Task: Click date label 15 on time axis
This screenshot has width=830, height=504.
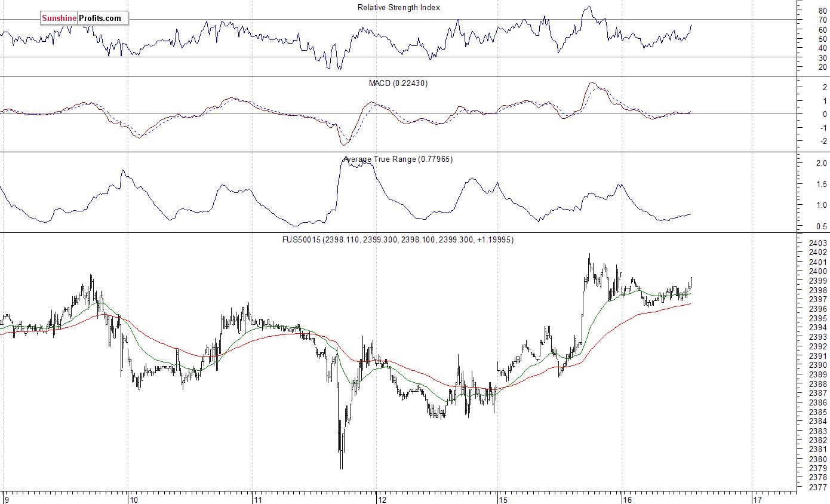Action: (x=503, y=499)
